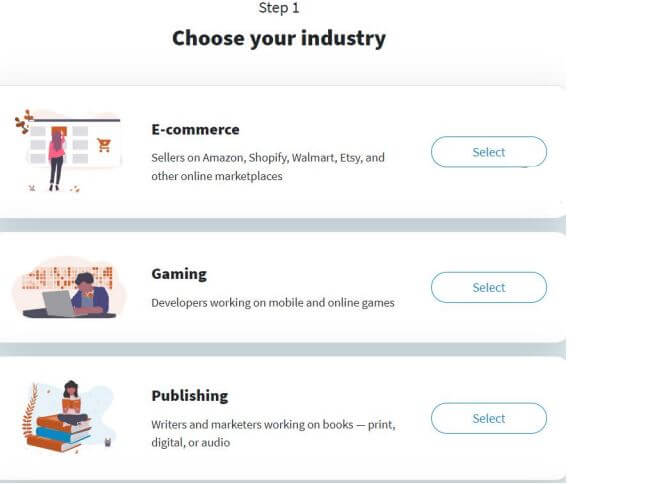Click the developer figure in Gaming illustration
Viewport: 668px width, 484px height.
click(x=90, y=293)
